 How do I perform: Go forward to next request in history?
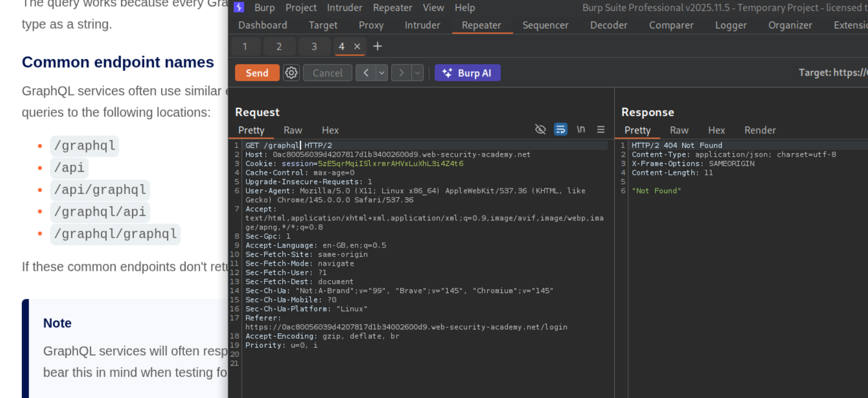click(x=401, y=73)
